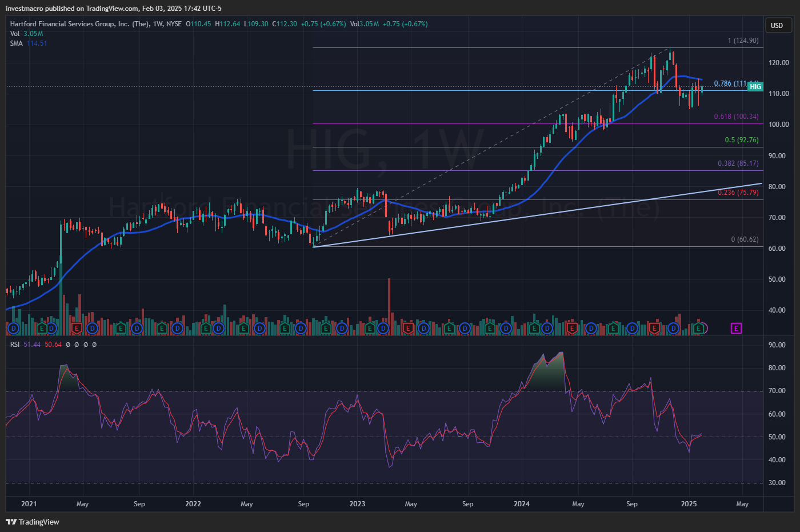
Task: Click the green HIG price tag
Action: pos(755,87)
